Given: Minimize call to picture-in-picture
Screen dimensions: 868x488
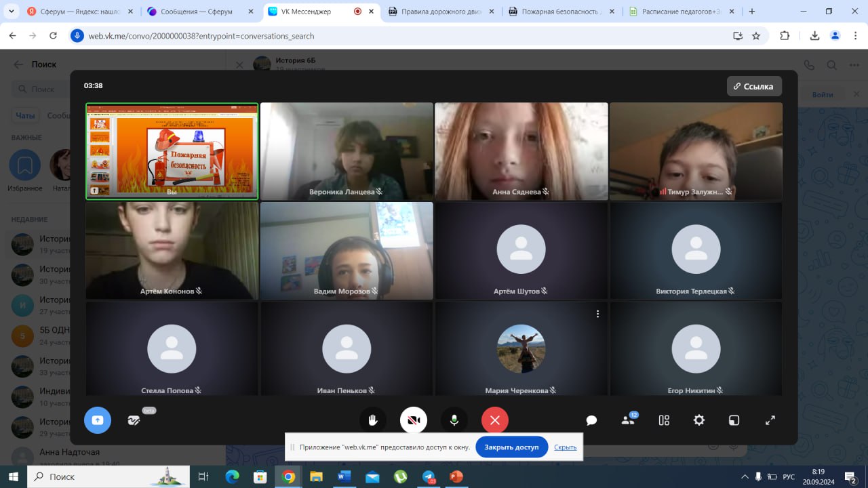Looking at the screenshot, I should (734, 420).
